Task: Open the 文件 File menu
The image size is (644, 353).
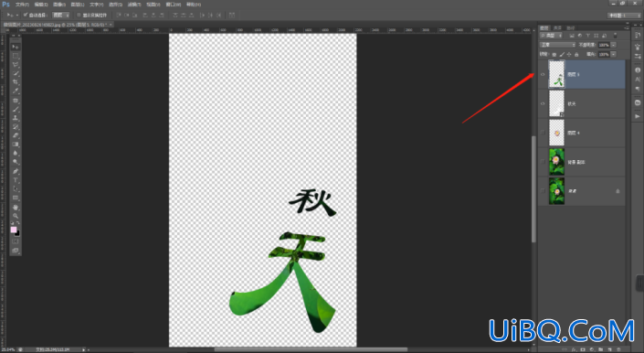Action: [x=22, y=5]
